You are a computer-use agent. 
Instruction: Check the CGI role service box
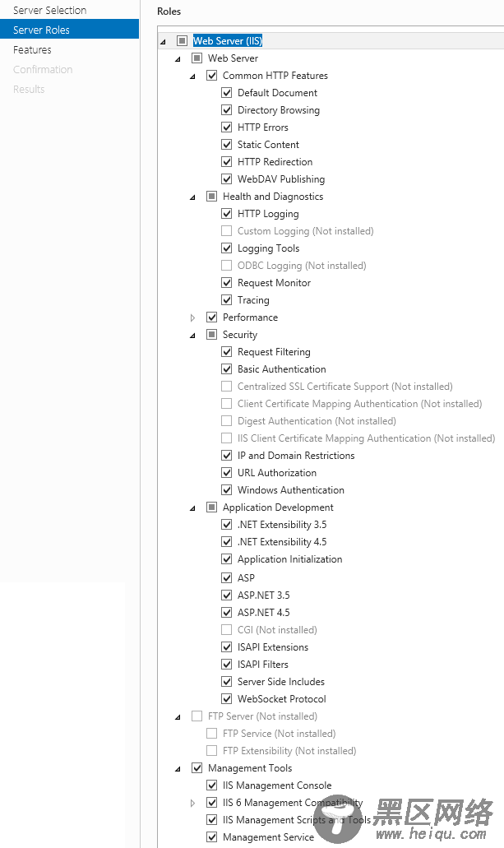click(227, 630)
